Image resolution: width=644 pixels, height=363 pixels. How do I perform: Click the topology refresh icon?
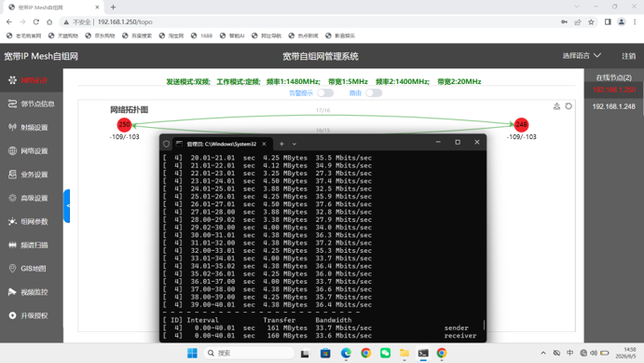pyautogui.click(x=569, y=106)
